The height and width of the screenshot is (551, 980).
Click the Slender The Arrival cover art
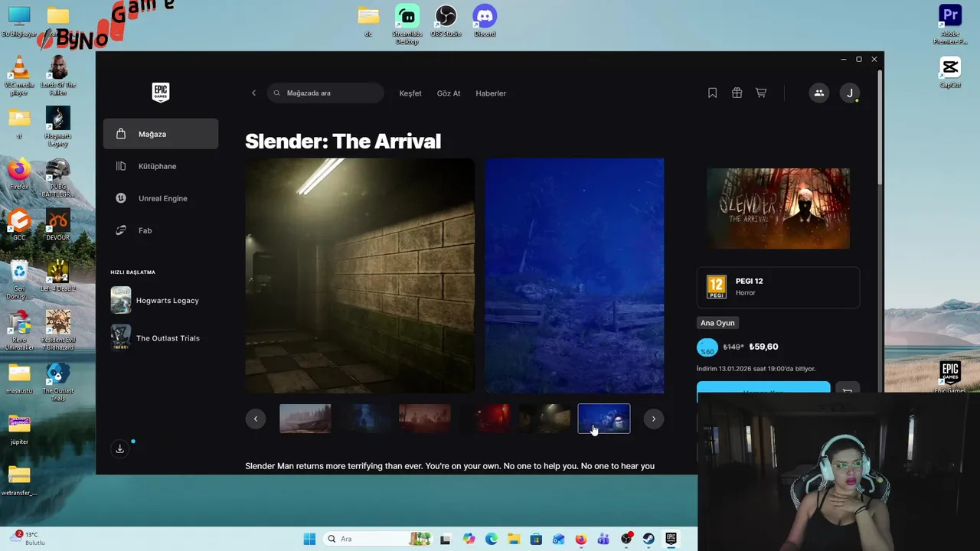[778, 208]
